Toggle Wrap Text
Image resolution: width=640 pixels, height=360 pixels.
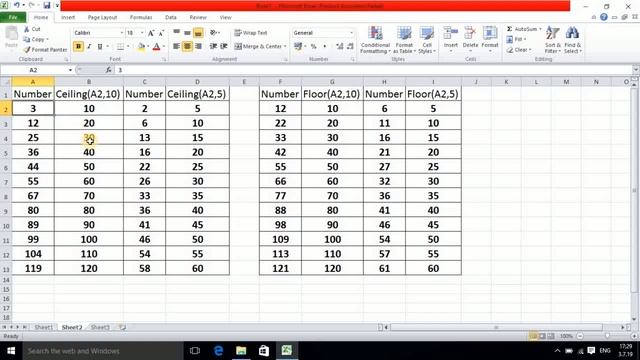click(x=251, y=33)
